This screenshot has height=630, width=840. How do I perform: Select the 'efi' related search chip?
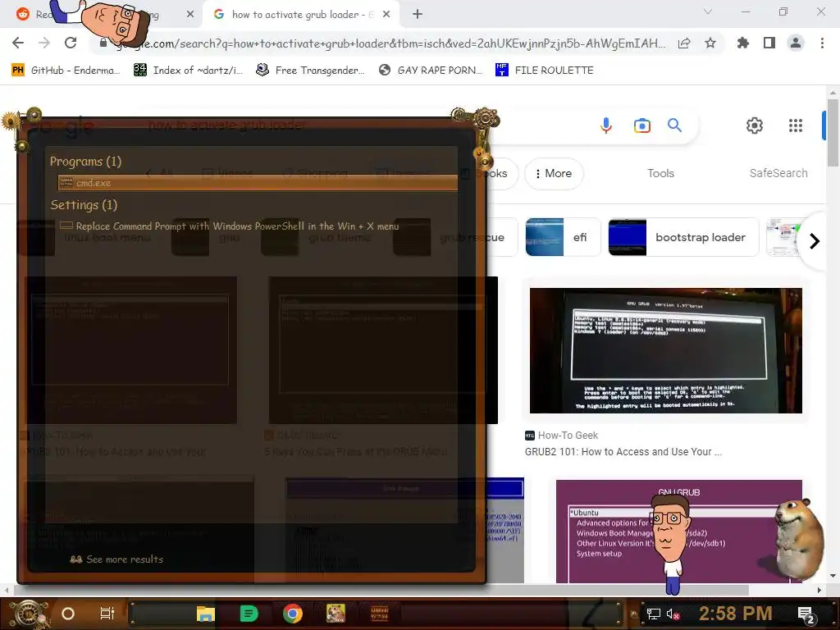[563, 237]
